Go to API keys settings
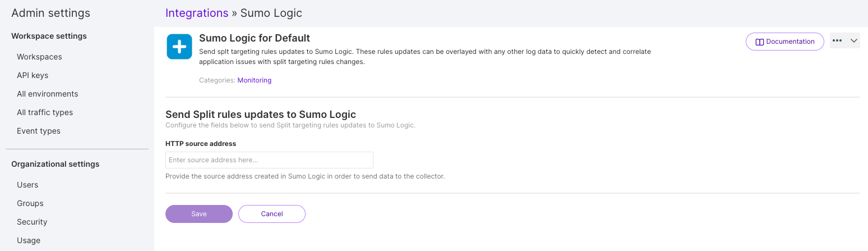Viewport: 868px width, 251px height. [x=33, y=75]
